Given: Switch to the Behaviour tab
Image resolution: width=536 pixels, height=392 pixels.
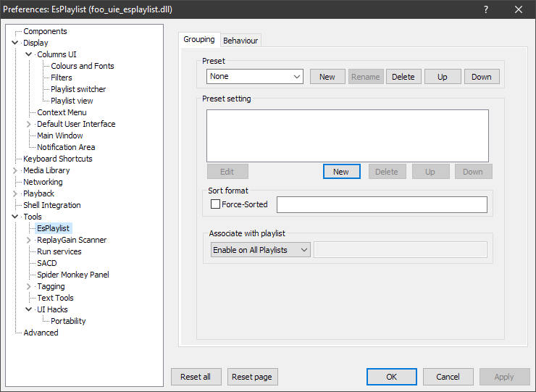Looking at the screenshot, I should (240, 41).
